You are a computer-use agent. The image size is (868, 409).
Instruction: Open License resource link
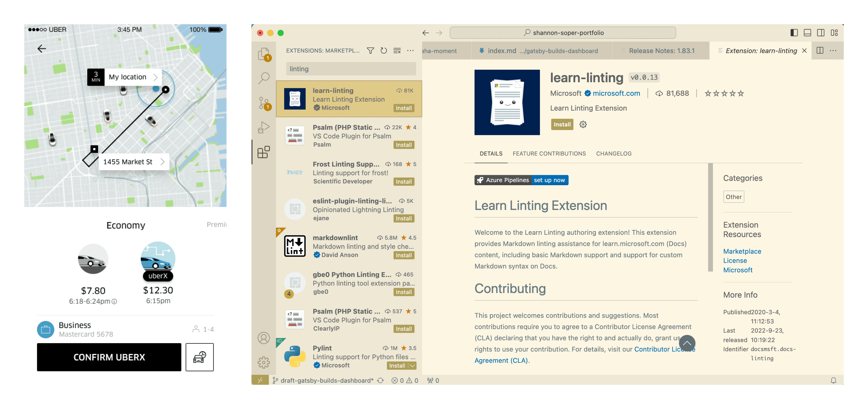pos(735,260)
